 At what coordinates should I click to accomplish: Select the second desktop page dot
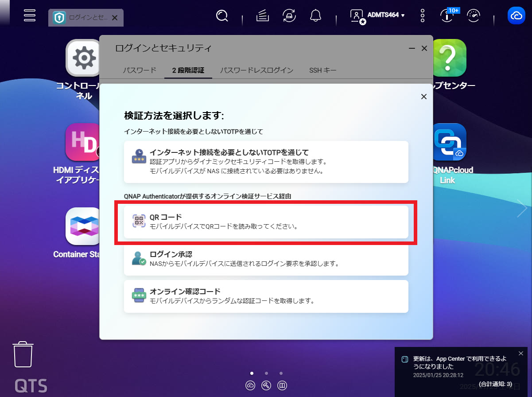pyautogui.click(x=266, y=373)
